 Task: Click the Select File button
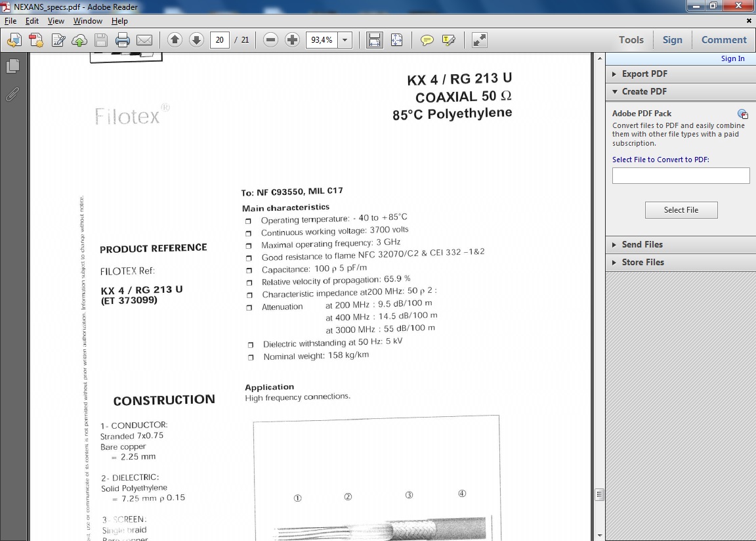[x=681, y=210]
